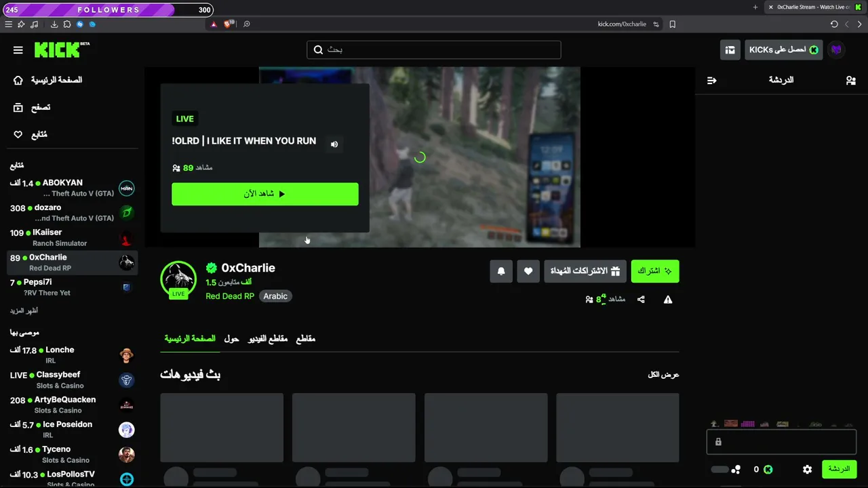Click the browser pin icon
The height and width of the screenshot is (488, 868).
(21, 24)
